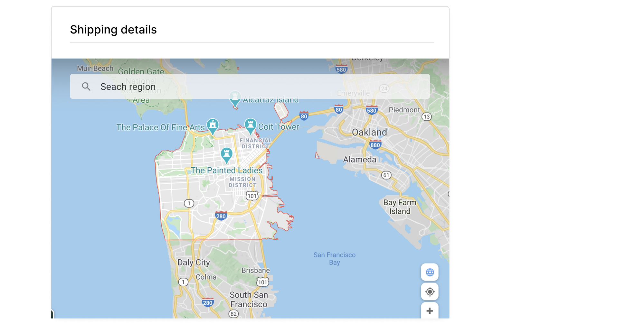This screenshot has height=324, width=644.
Task: Click the globe map-type button
Action: [x=430, y=273]
